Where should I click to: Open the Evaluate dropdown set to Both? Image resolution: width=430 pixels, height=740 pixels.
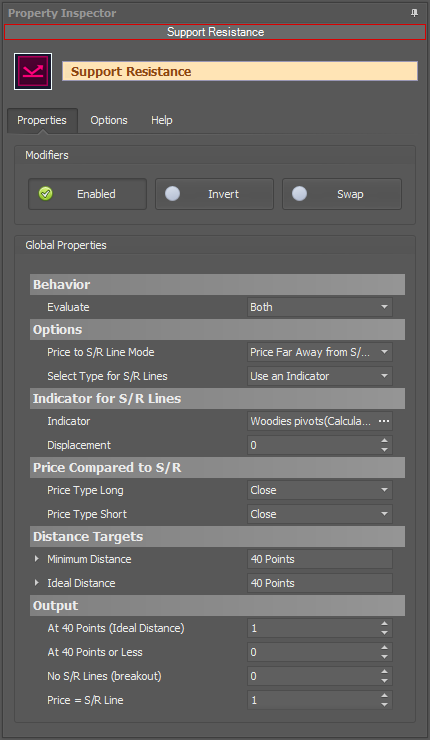pyautogui.click(x=320, y=307)
